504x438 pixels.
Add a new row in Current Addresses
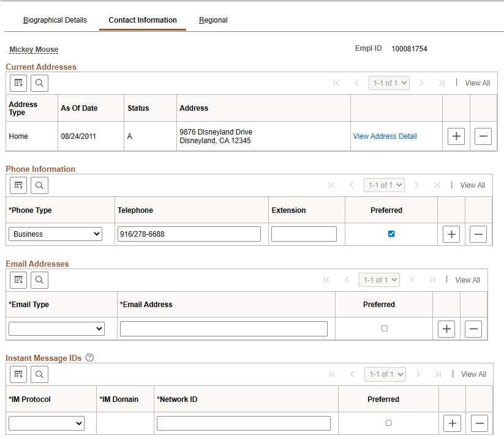456,136
